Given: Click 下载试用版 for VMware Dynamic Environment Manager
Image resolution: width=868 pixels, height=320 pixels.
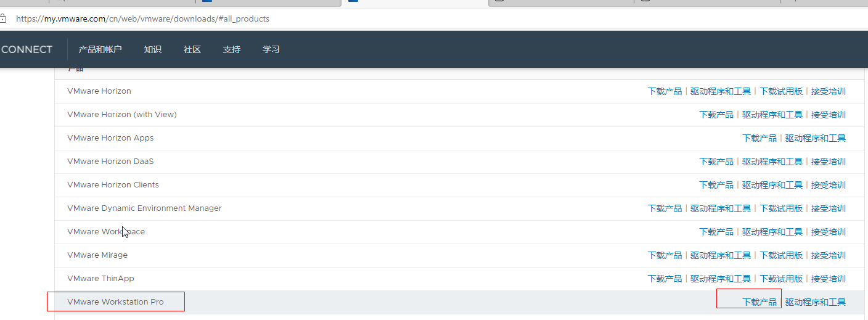Looking at the screenshot, I should tap(781, 208).
